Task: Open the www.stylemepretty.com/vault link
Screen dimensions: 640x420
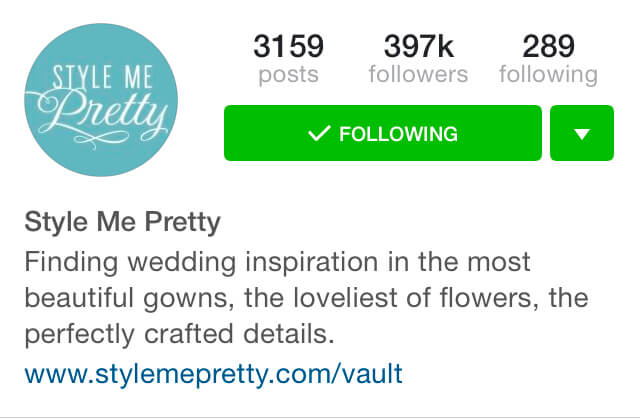Action: pos(213,375)
